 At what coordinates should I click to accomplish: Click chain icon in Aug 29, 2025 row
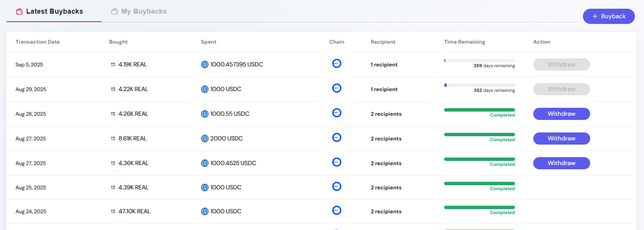[336, 88]
